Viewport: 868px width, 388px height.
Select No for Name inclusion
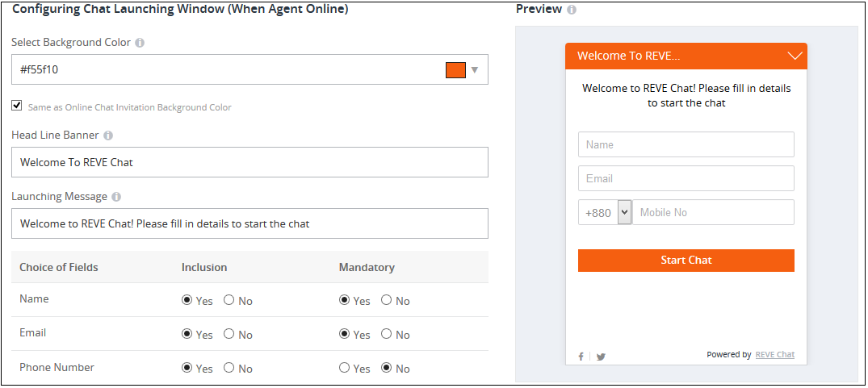pos(229,300)
